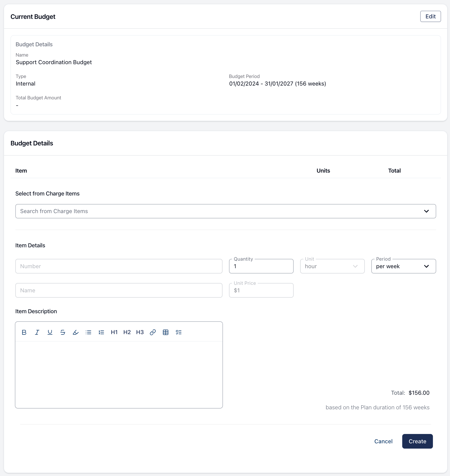
Task: Select the highlight marker tool
Action: click(x=76, y=332)
